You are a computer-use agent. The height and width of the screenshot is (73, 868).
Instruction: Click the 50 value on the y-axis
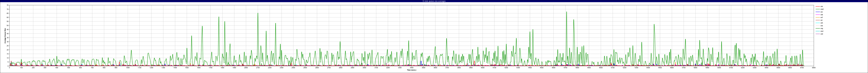pos(8,26)
